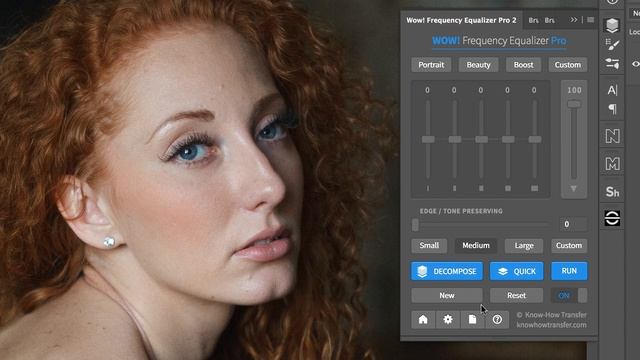Click the WOW! Frequency Equalizer Pro title
This screenshot has width=640, height=360.
tap(499, 41)
